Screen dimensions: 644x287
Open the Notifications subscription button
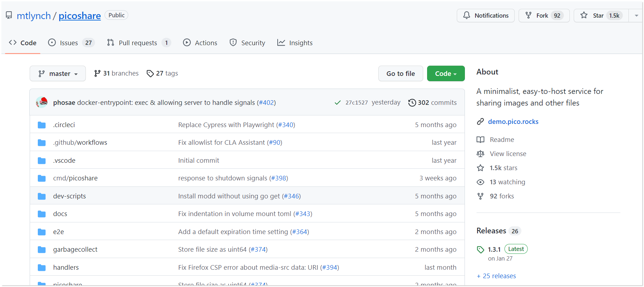click(485, 16)
